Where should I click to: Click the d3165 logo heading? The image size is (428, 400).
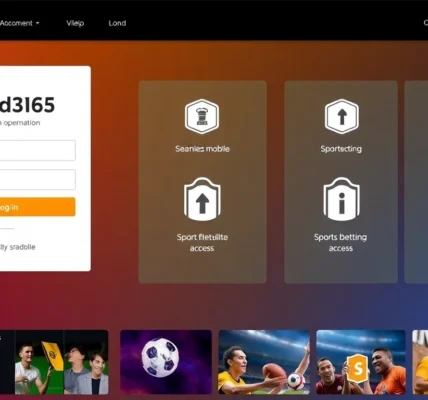click(x=27, y=105)
